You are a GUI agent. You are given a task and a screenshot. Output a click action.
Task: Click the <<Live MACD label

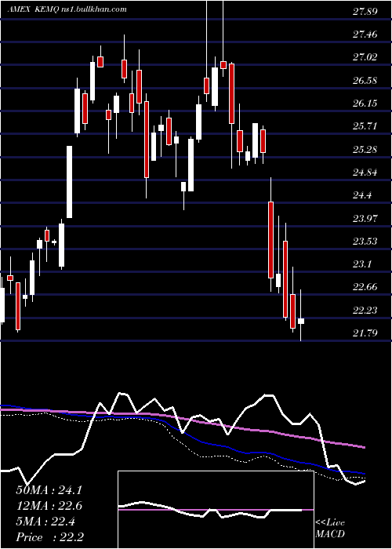pos(330,528)
